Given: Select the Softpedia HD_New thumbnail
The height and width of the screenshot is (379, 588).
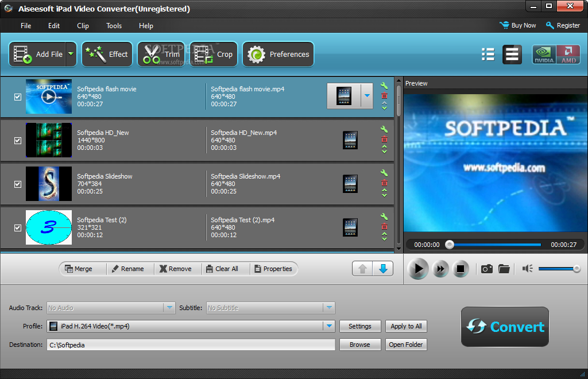Looking at the screenshot, I should coord(49,140).
